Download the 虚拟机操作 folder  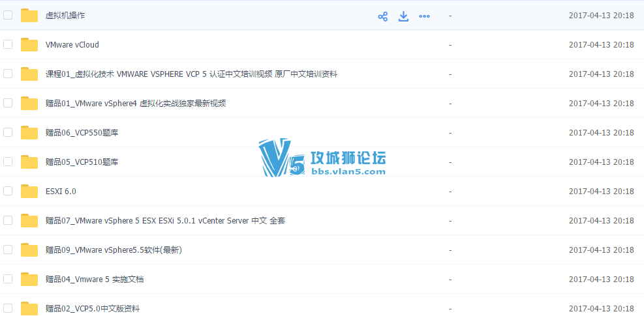pos(404,16)
